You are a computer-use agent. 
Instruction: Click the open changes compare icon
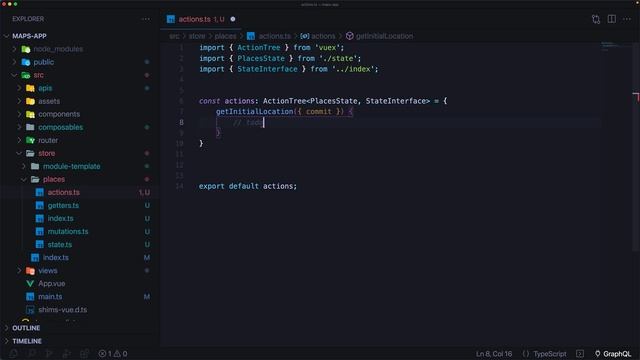point(596,19)
